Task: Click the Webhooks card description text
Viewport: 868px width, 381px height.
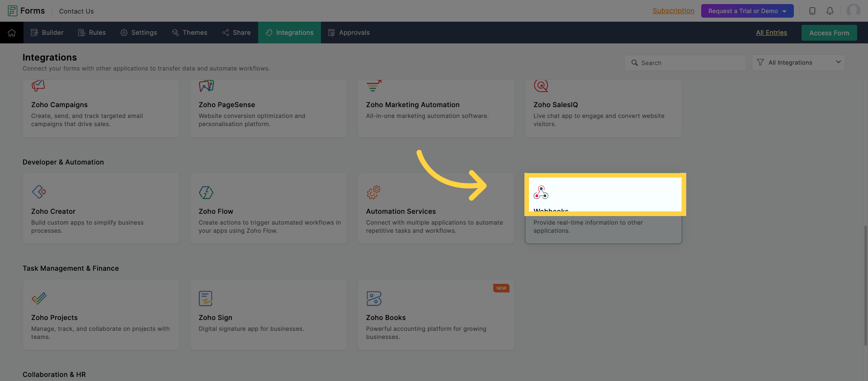Action: point(588,226)
